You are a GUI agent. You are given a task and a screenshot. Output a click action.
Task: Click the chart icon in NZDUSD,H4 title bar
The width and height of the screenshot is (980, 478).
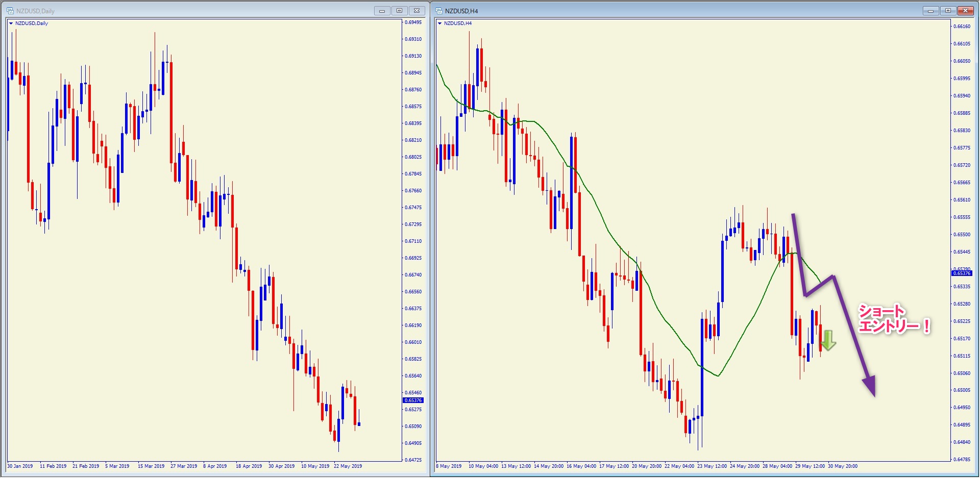(x=439, y=11)
